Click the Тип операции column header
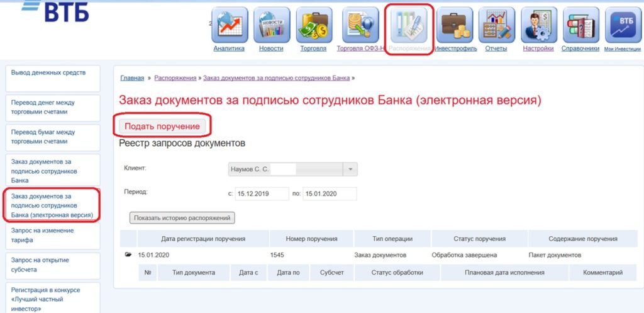The height and width of the screenshot is (313, 644). click(392, 239)
